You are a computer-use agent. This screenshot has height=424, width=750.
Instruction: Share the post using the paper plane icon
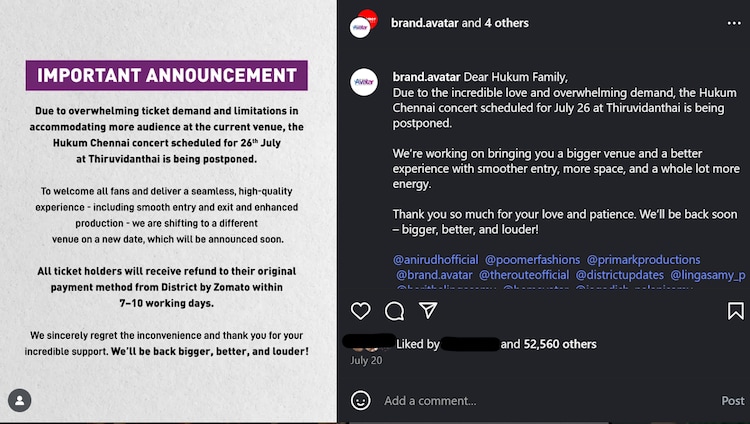(428, 311)
